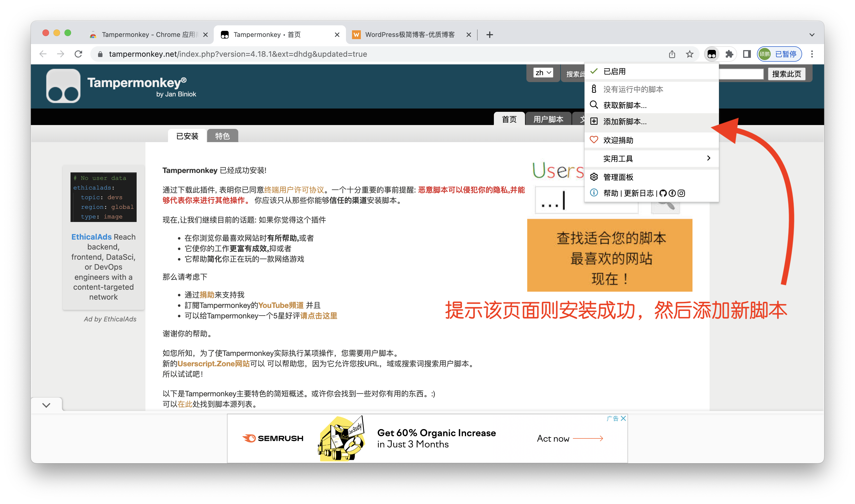Toggle the 已启用 enabled checkmark
855x504 pixels.
[x=594, y=71]
